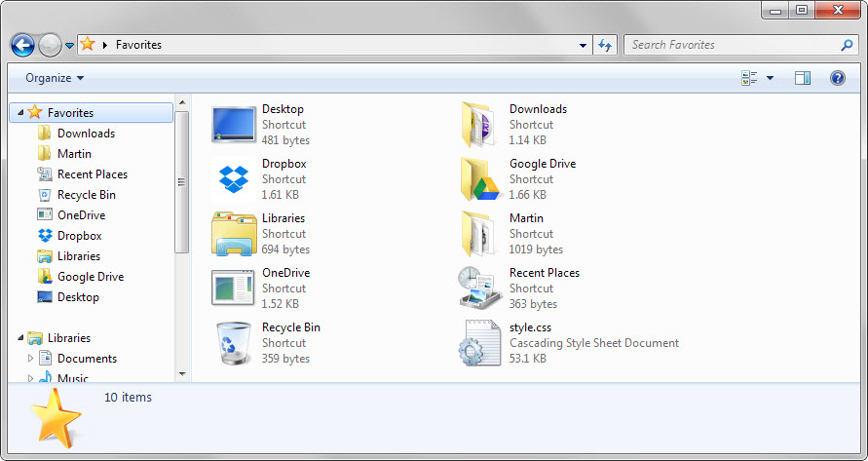Select Libraries under Favorites in navigation pane
868x461 pixels.
click(79, 256)
